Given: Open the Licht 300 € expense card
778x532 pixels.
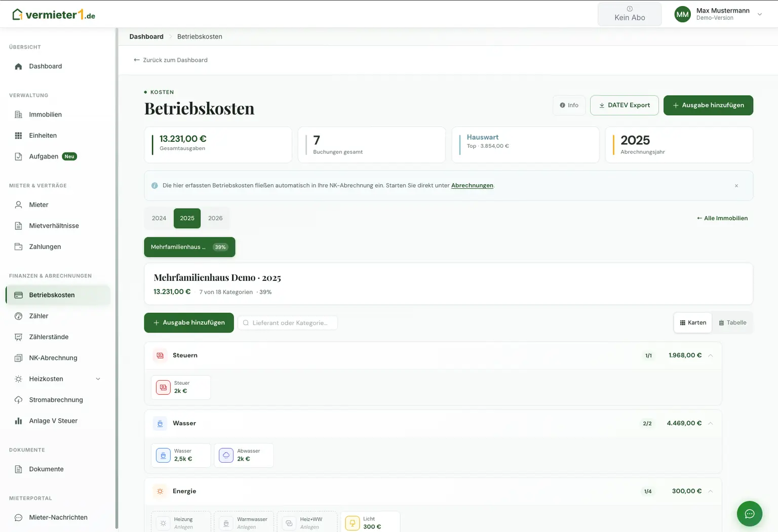Looking at the screenshot, I should click(370, 521).
